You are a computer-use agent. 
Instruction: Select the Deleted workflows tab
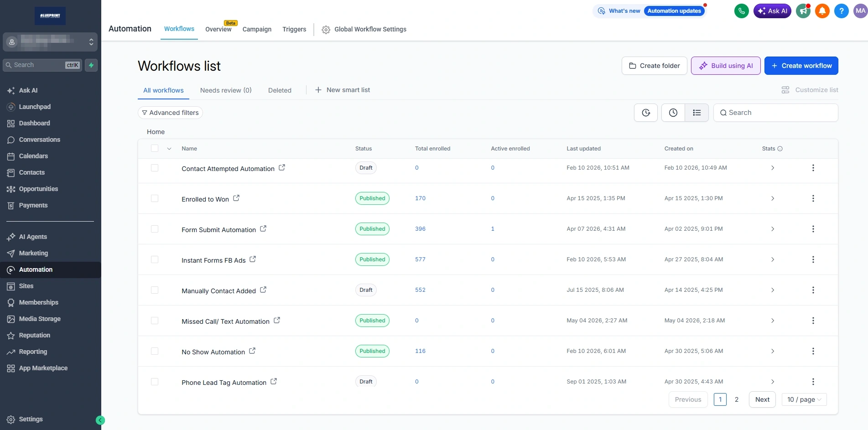280,90
